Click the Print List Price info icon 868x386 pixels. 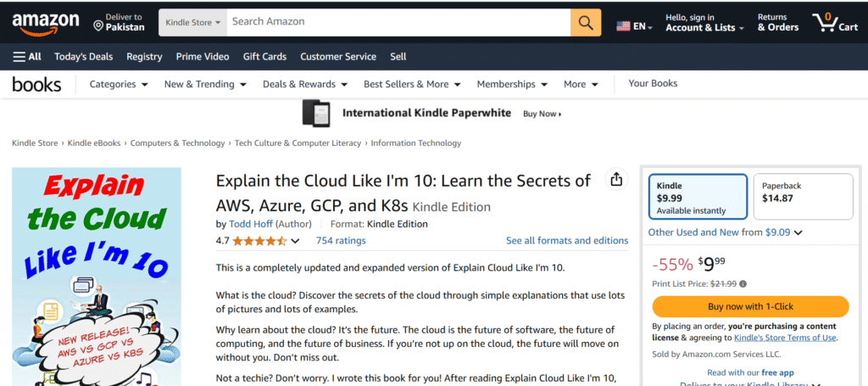tap(743, 284)
